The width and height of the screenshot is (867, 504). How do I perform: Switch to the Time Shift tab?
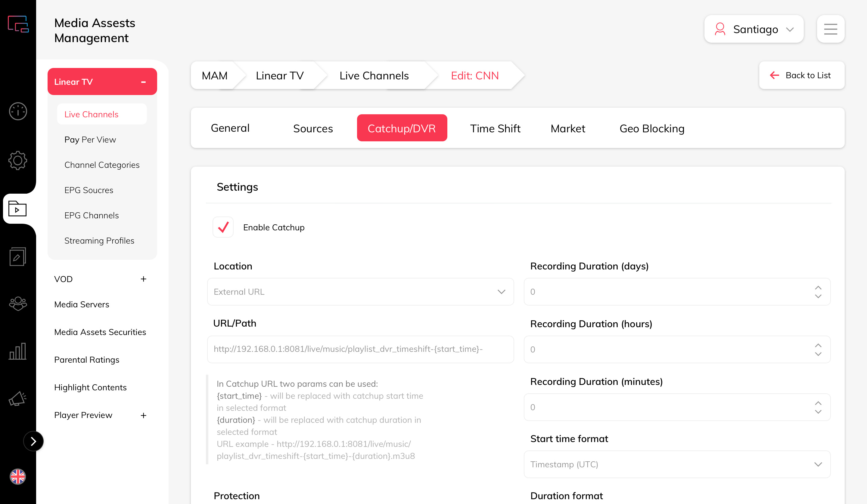coord(495,128)
